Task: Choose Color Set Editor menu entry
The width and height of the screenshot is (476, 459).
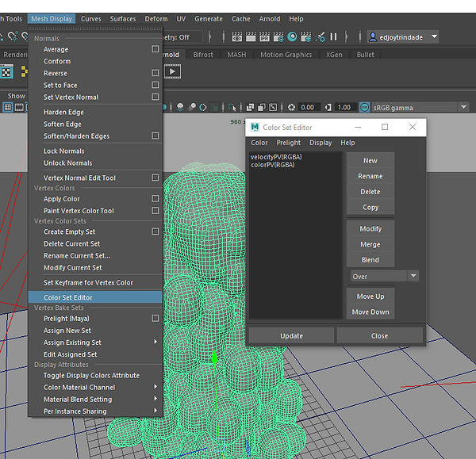Action: 95,297
